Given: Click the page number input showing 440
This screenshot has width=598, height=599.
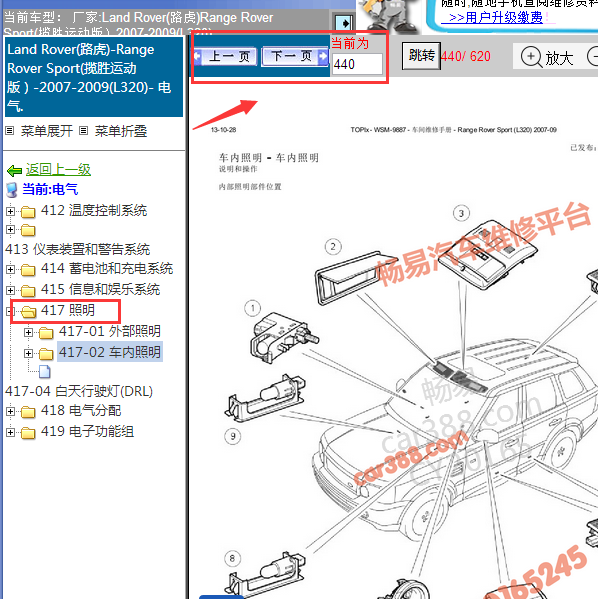Looking at the screenshot, I should (x=357, y=64).
